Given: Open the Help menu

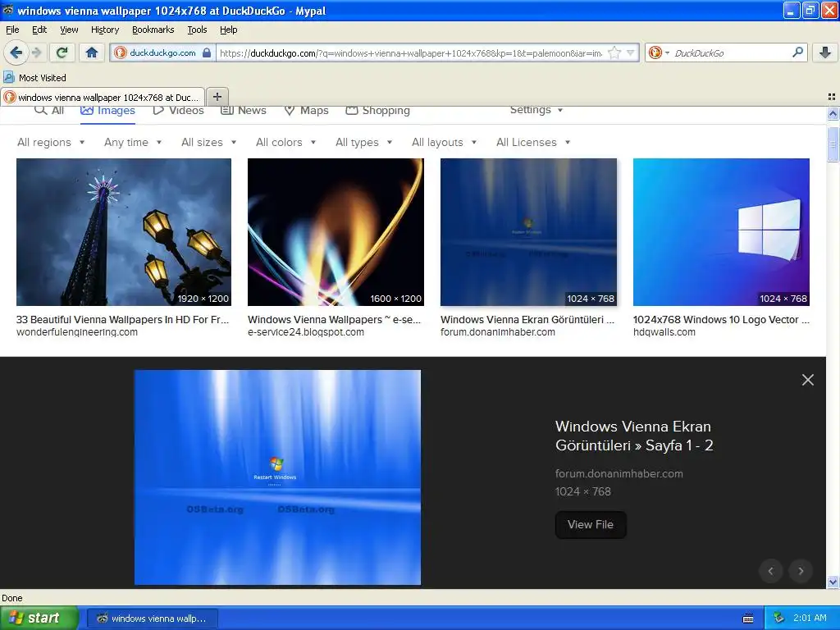Looking at the screenshot, I should 228,30.
